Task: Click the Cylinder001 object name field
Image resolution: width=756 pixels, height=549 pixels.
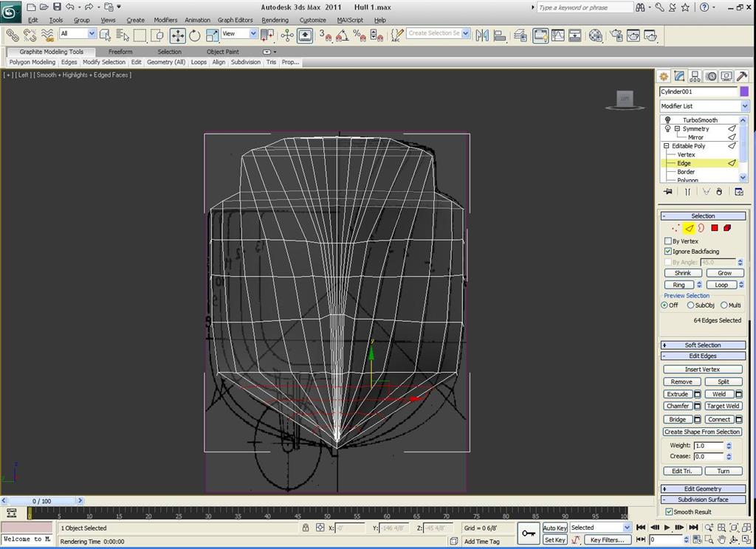Action: [x=698, y=91]
